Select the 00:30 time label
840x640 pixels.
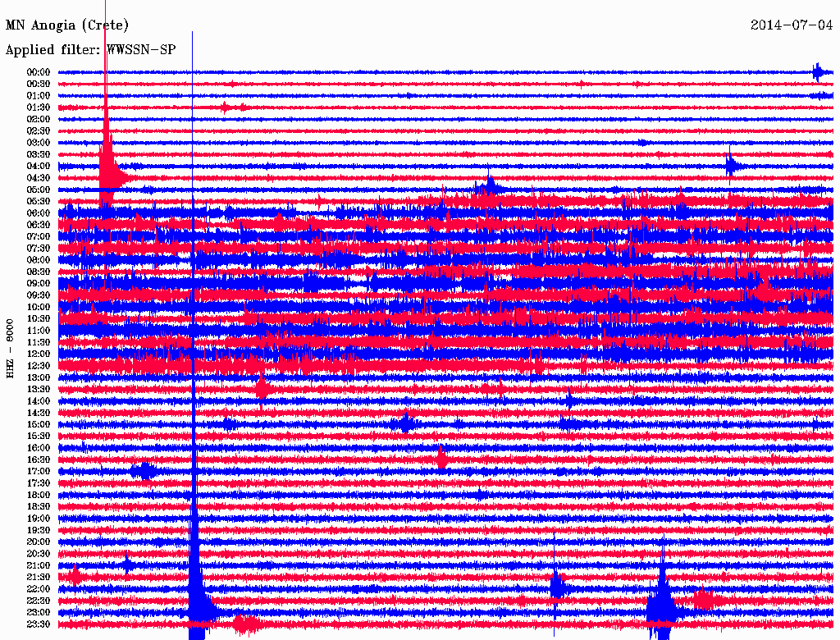39,84
